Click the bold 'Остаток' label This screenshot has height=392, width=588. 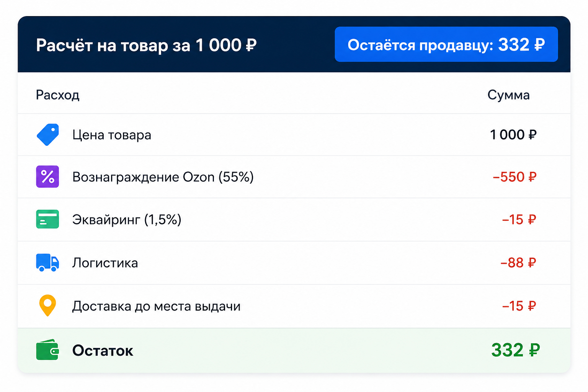(x=103, y=350)
